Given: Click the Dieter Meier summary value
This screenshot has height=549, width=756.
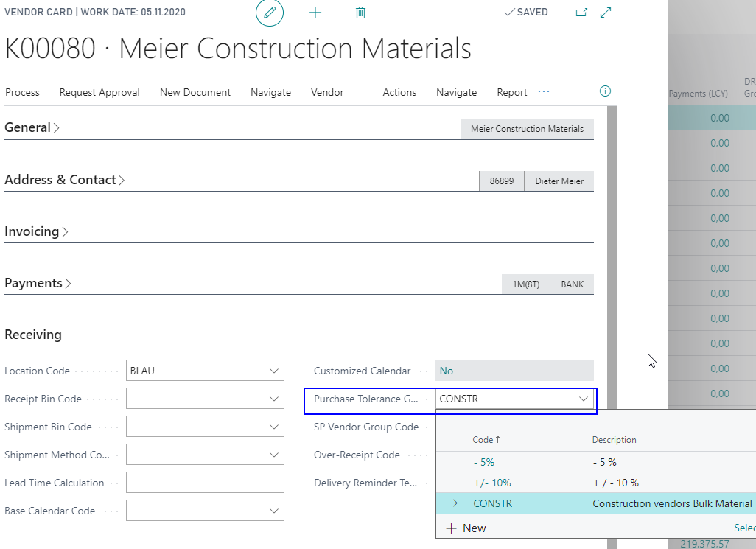Looking at the screenshot, I should [559, 181].
